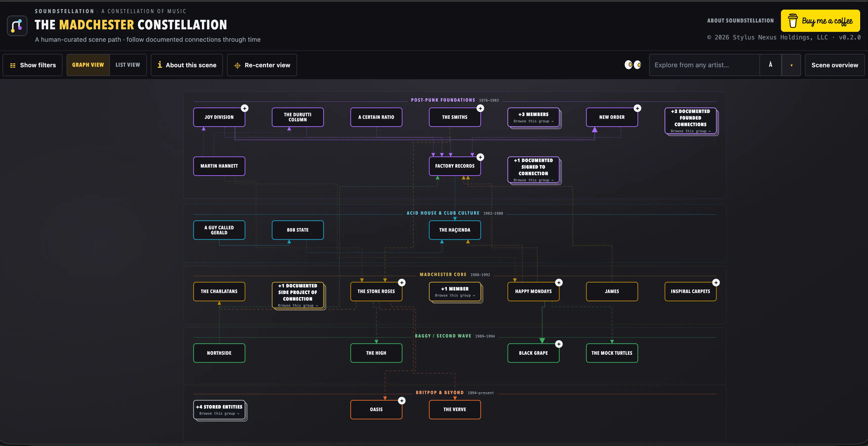The image size is (868, 446).
Task: Browse +1 documented signed to connection group
Action: (x=534, y=170)
